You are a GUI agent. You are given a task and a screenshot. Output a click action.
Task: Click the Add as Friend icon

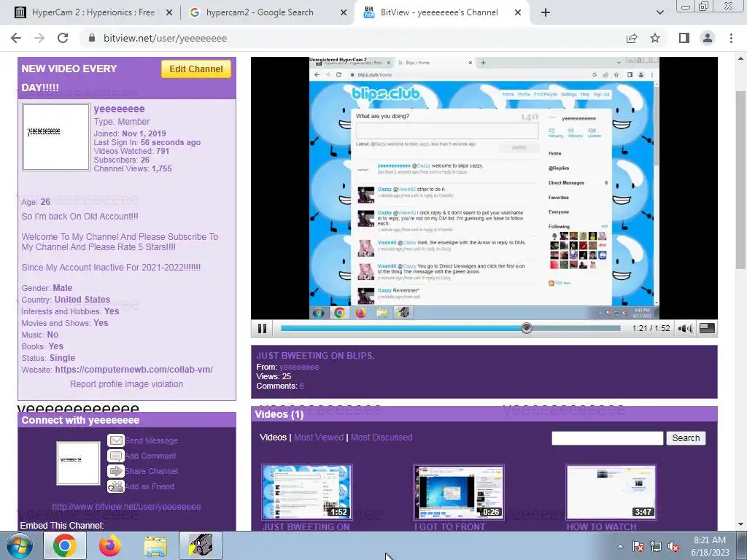(116, 486)
